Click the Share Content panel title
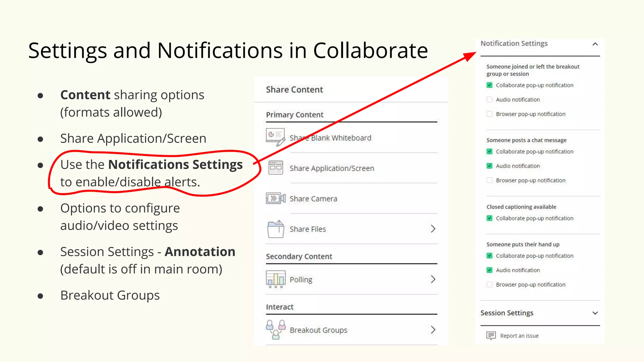This screenshot has height=362, width=644. pos(294,90)
